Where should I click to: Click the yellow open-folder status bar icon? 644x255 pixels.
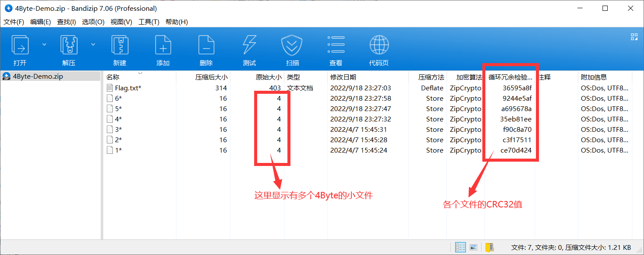coord(490,247)
